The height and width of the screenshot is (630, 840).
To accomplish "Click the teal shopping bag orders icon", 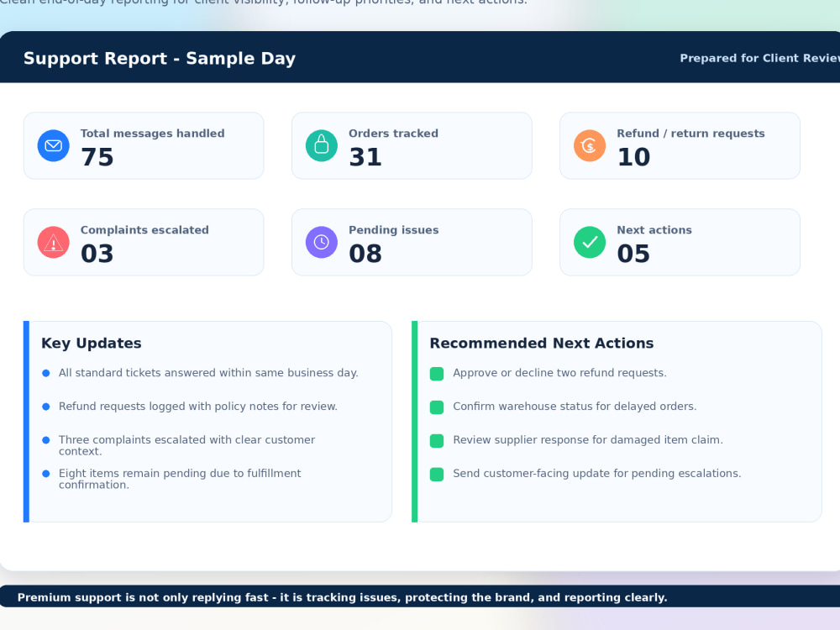I will click(x=322, y=145).
